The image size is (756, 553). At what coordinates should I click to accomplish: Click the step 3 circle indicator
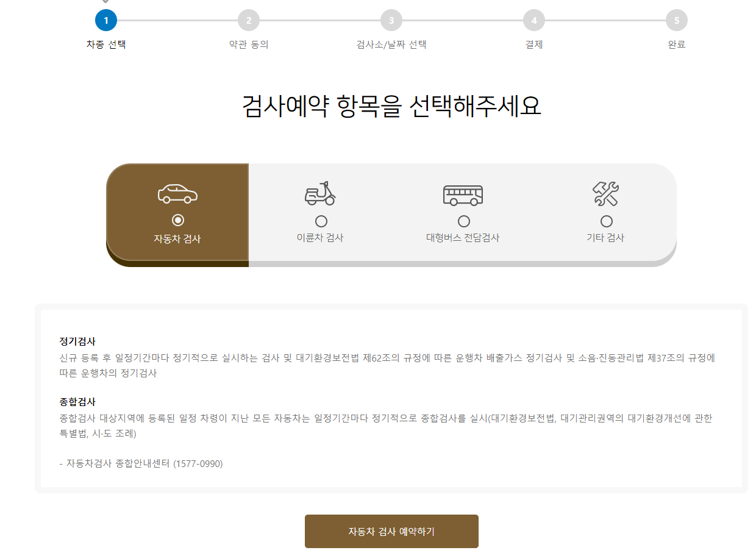point(391,20)
